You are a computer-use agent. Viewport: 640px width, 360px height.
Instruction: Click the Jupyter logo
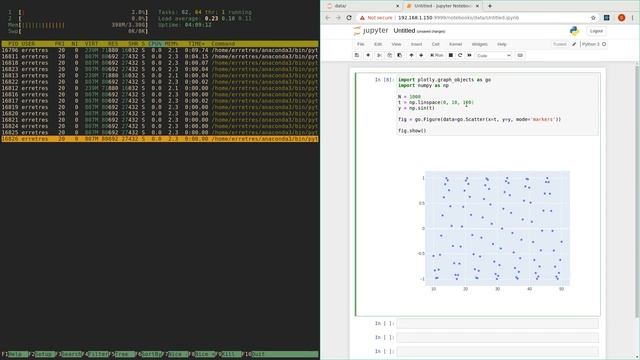point(371,31)
